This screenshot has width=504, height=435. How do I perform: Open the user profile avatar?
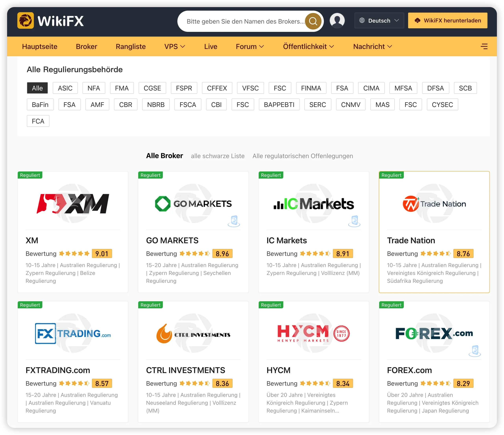337,21
